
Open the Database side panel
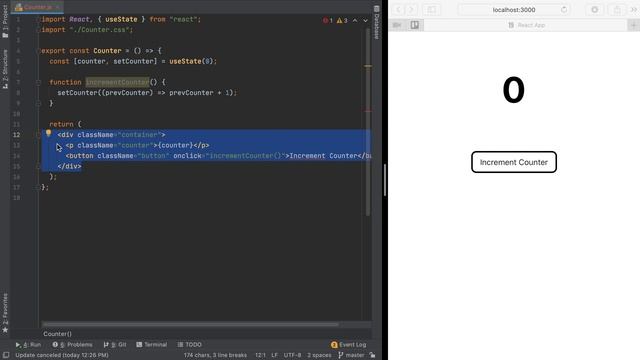coord(376,22)
